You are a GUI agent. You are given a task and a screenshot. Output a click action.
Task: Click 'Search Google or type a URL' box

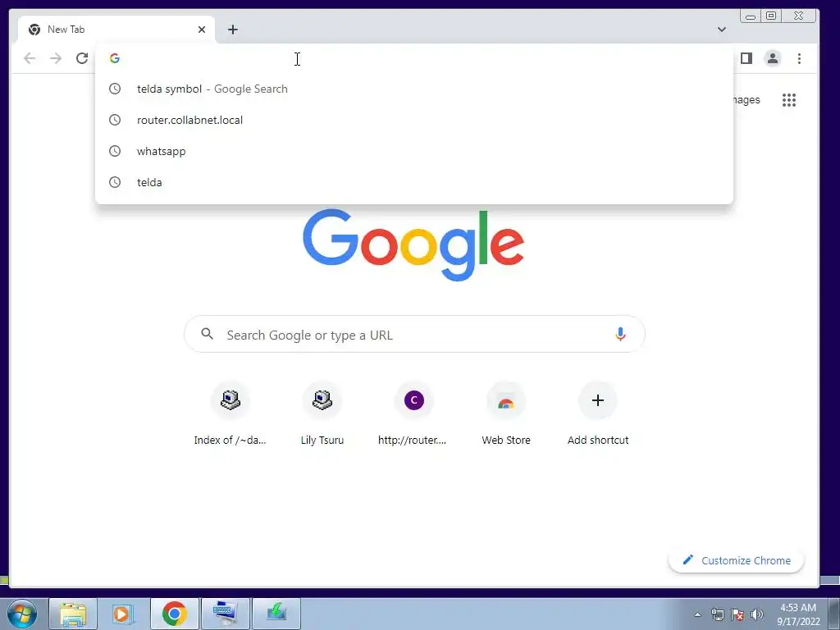pyautogui.click(x=414, y=335)
